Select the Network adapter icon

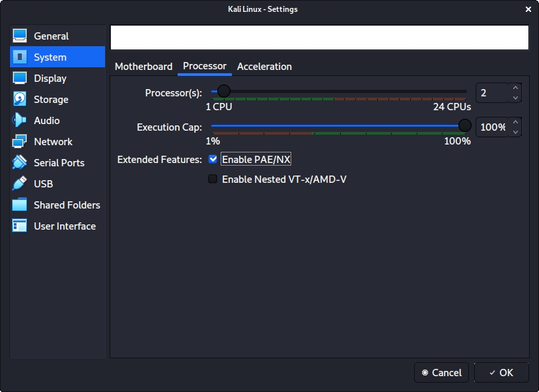click(20, 142)
